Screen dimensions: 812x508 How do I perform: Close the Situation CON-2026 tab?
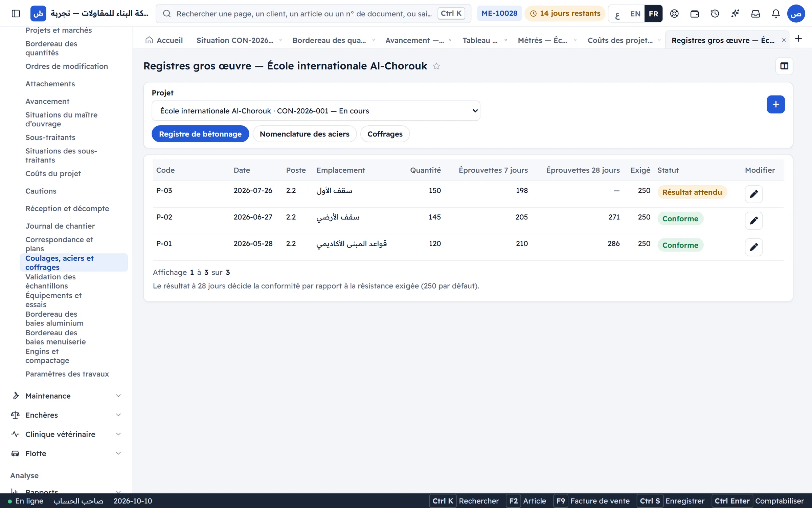(x=280, y=40)
